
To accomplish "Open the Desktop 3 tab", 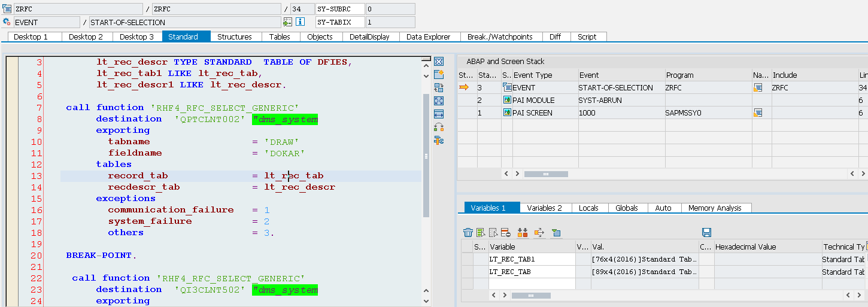I will click(x=136, y=37).
